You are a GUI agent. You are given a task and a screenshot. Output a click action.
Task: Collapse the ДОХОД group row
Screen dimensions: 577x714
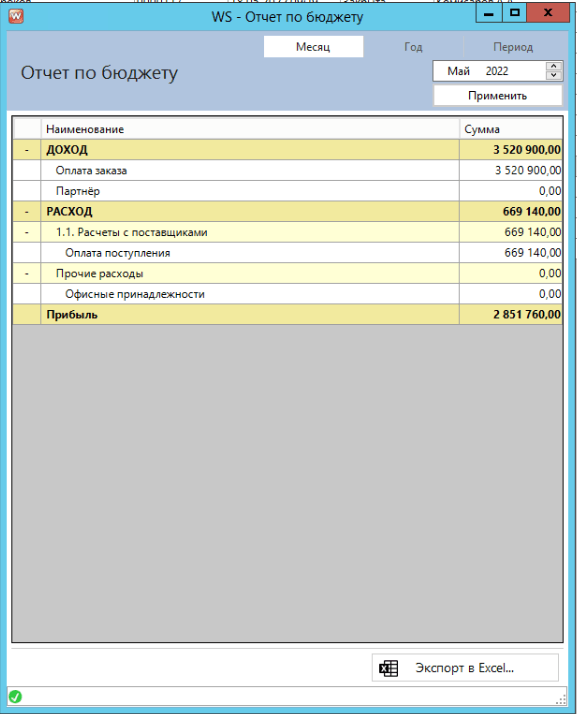[x=27, y=150]
